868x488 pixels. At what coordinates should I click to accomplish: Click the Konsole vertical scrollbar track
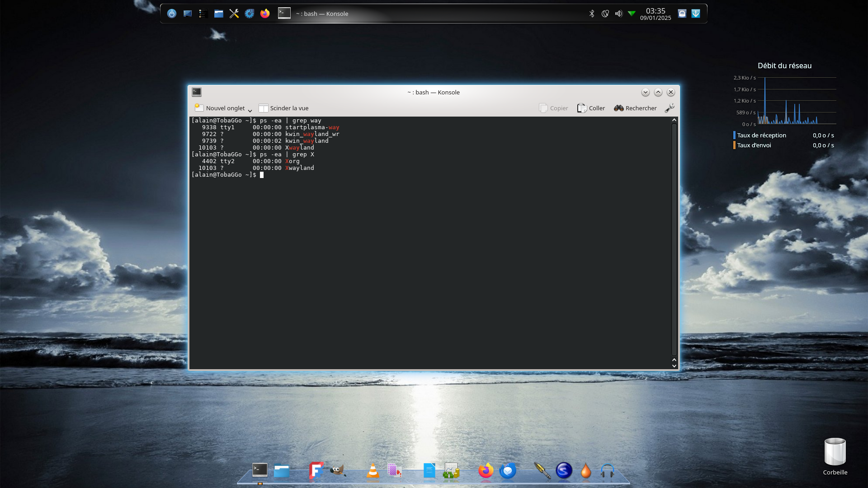674,239
